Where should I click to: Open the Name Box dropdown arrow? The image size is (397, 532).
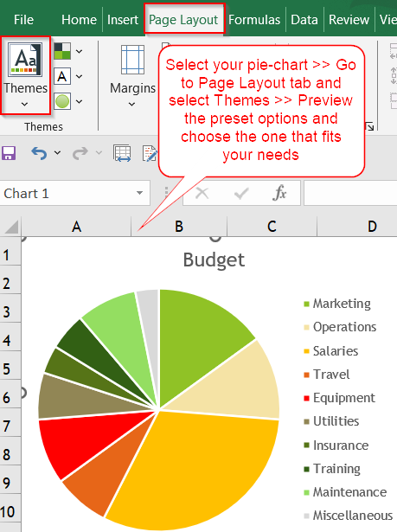click(139, 193)
